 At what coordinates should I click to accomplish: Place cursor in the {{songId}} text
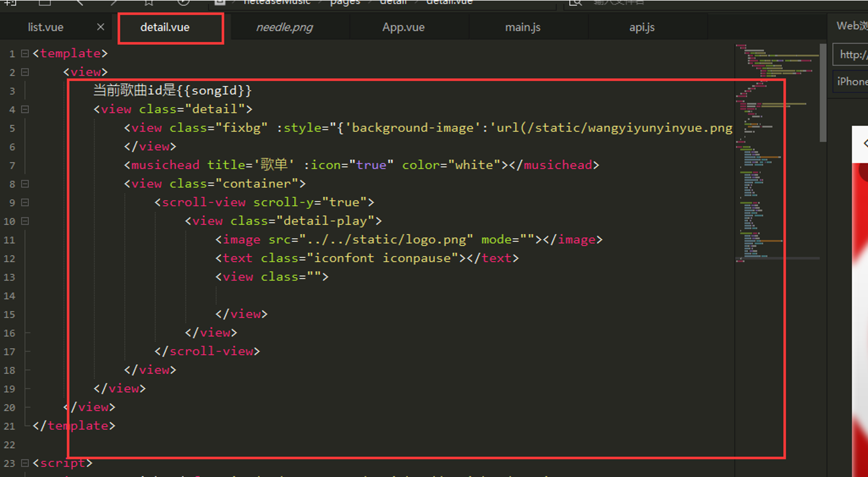pyautogui.click(x=214, y=90)
